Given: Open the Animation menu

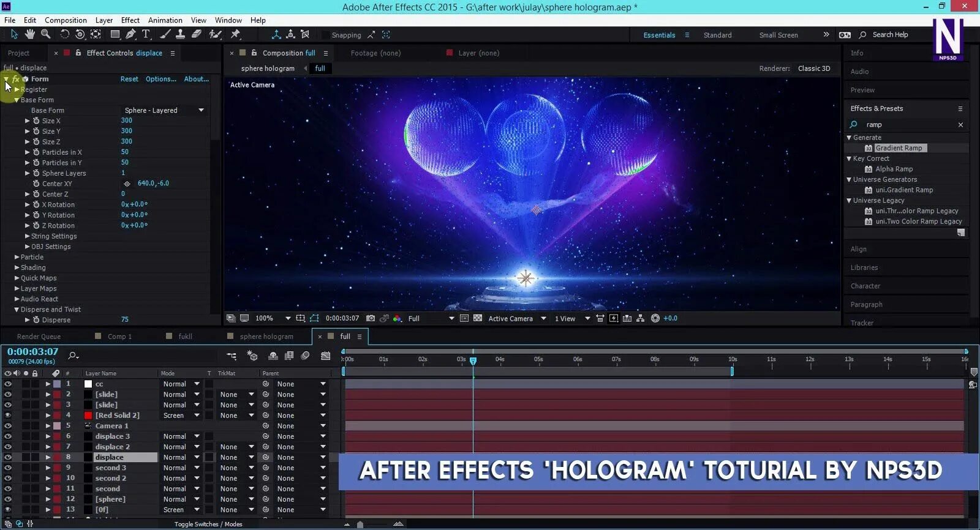Looking at the screenshot, I should (x=165, y=20).
